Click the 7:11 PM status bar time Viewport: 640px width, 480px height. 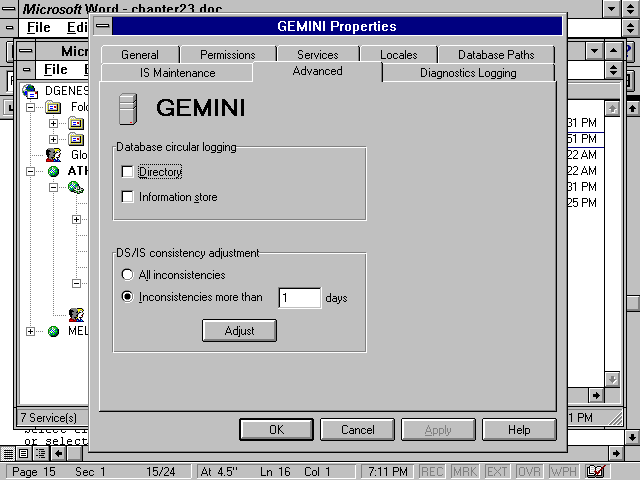tap(388, 472)
